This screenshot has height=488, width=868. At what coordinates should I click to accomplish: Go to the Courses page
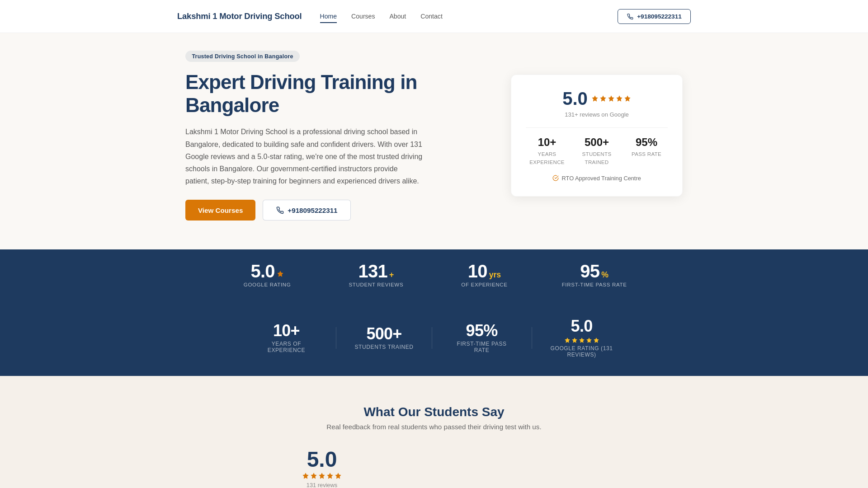(x=363, y=16)
